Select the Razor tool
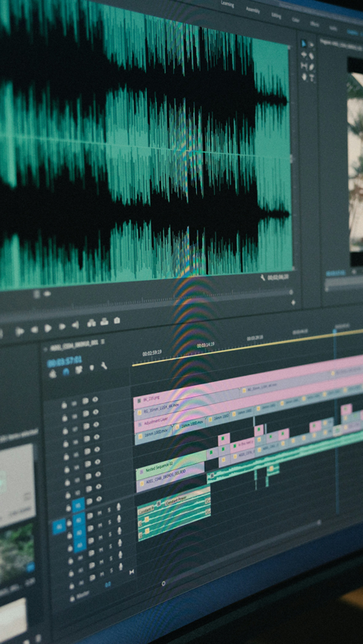Screen dimensions: 363x644 coord(311,55)
